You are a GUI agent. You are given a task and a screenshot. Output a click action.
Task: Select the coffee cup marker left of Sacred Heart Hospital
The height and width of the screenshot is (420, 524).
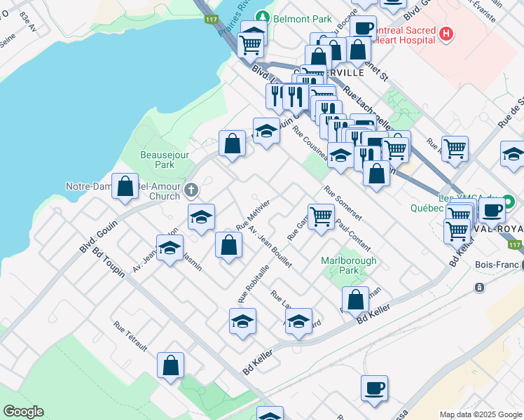364,27
